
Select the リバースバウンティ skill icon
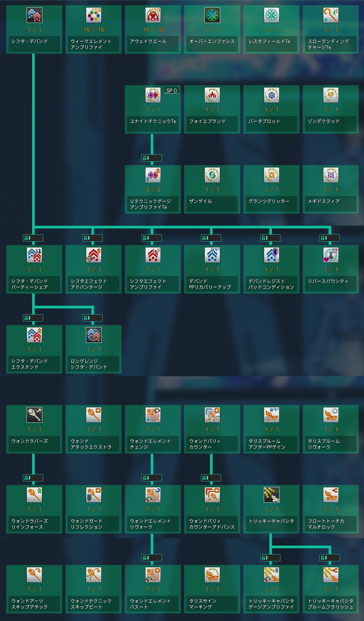331,255
